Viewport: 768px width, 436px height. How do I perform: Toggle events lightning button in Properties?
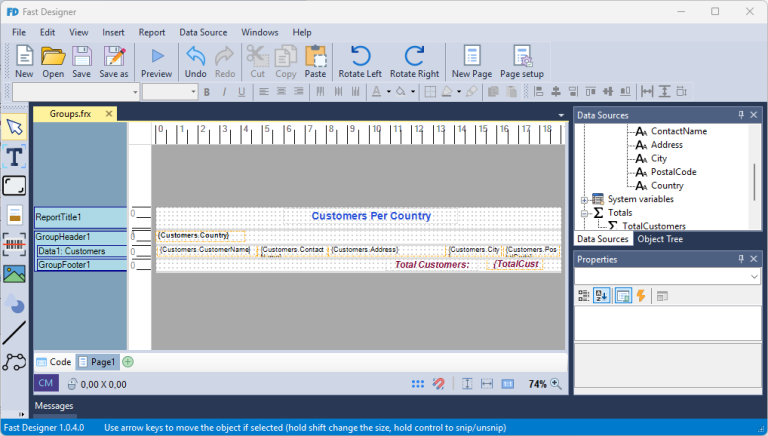click(641, 296)
